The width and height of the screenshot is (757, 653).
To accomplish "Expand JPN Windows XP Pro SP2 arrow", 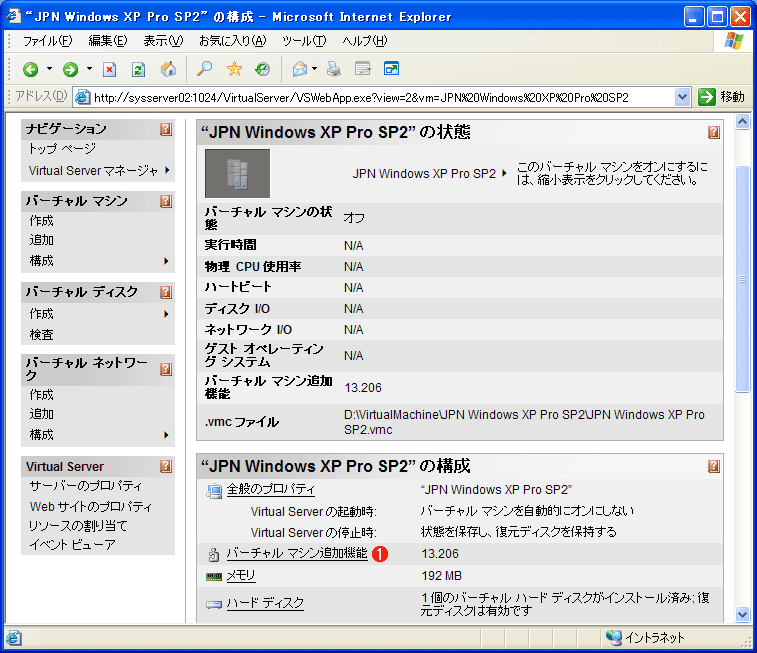I will click(505, 173).
